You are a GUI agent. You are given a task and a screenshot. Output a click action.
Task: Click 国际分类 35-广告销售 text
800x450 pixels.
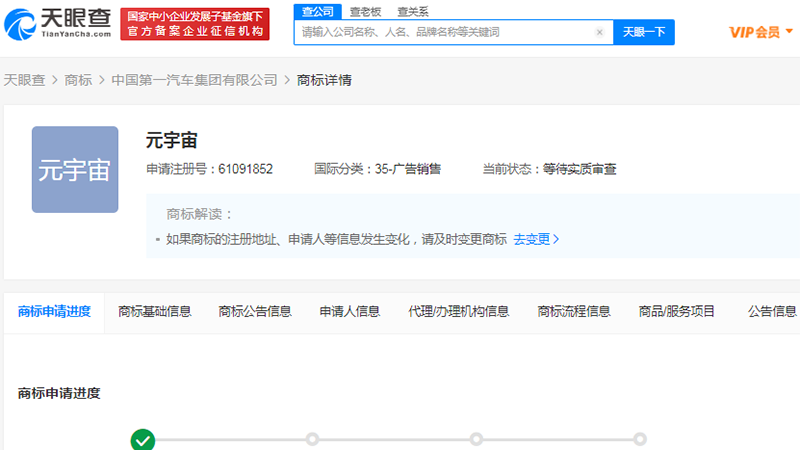(x=377, y=169)
